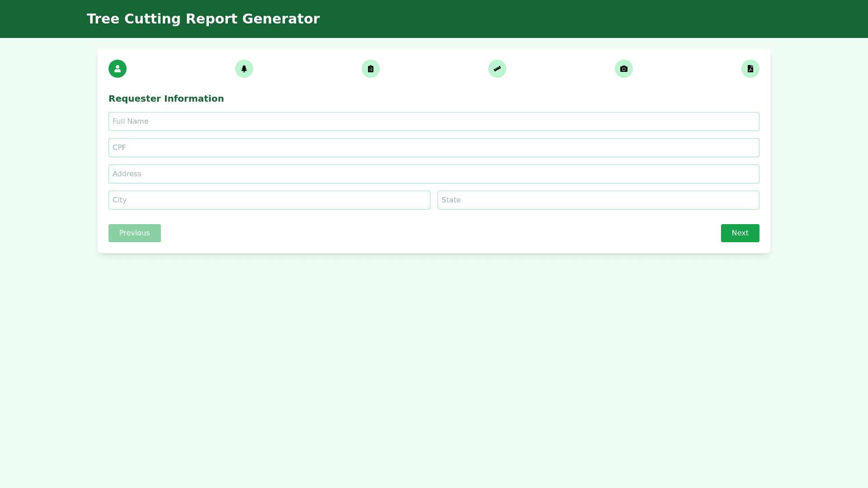Image resolution: width=868 pixels, height=488 pixels.
Task: Choose the photo camera stage circle
Action: pos(624,69)
